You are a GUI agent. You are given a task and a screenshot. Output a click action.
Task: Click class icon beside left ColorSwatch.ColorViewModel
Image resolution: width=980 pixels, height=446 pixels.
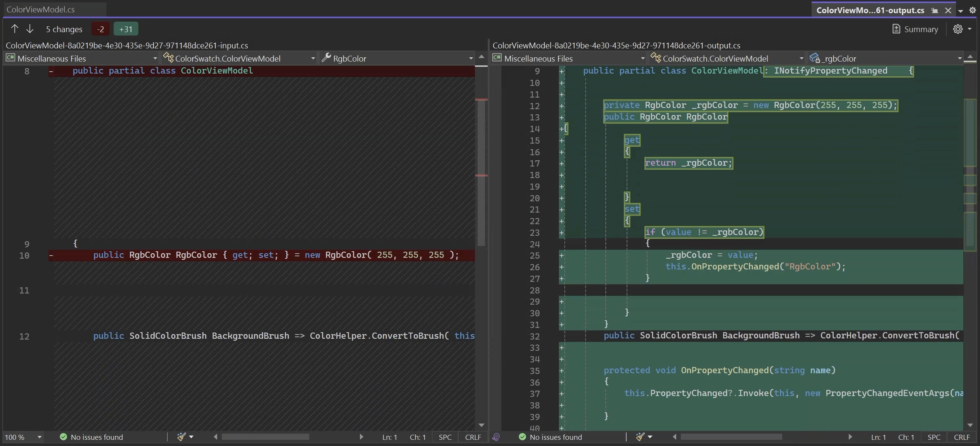pyautogui.click(x=168, y=58)
